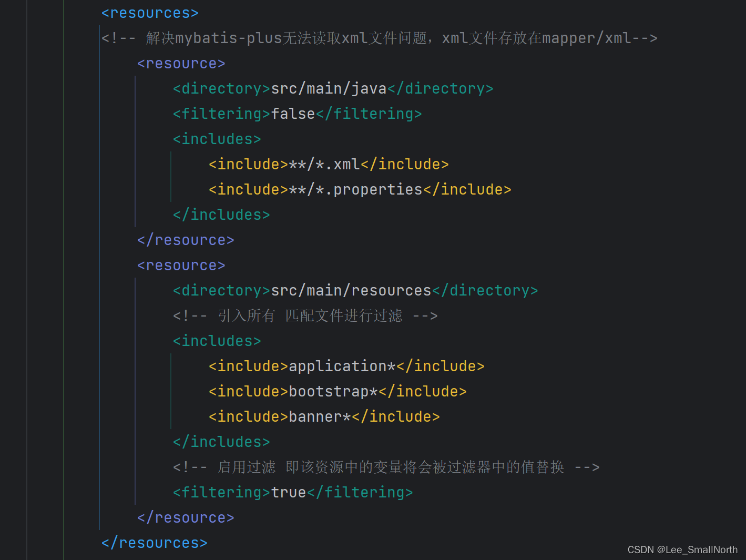Click the src/main/resources directory line
Image resolution: width=746 pixels, height=560 pixels.
[x=355, y=291]
